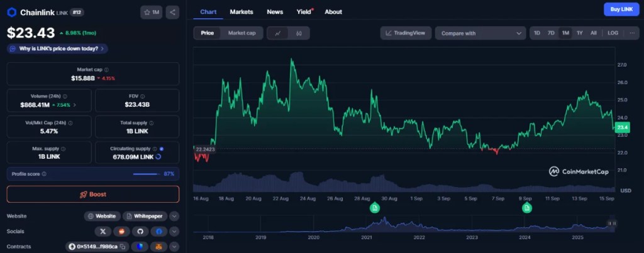Click the Buy LINK button

pos(621,9)
